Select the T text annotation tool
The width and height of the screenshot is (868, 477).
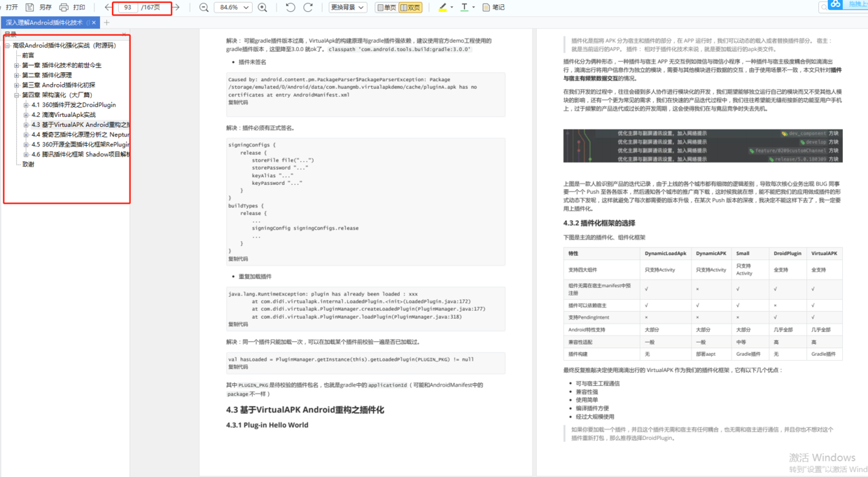click(465, 7)
